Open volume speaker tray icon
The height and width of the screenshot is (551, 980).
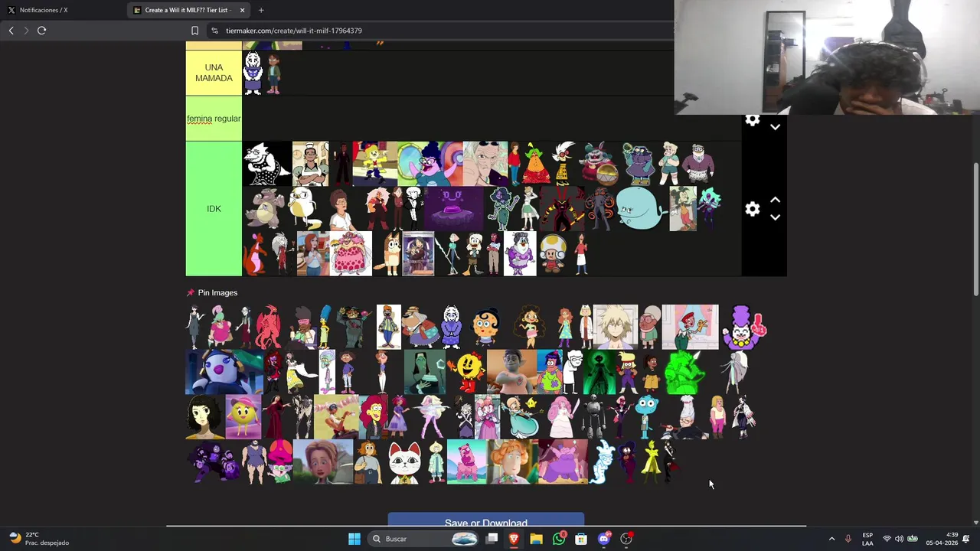pyautogui.click(x=899, y=539)
